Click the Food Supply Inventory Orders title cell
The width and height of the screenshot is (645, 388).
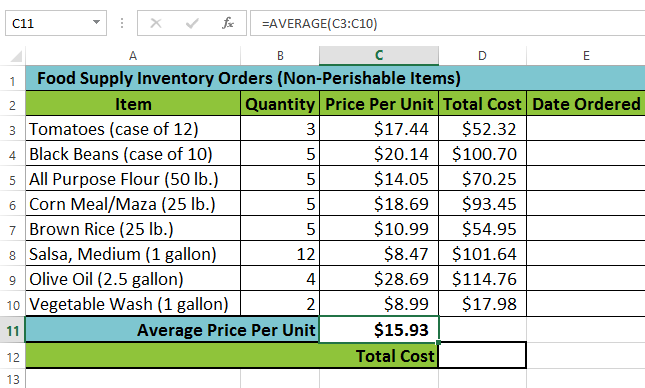[x=335, y=78]
